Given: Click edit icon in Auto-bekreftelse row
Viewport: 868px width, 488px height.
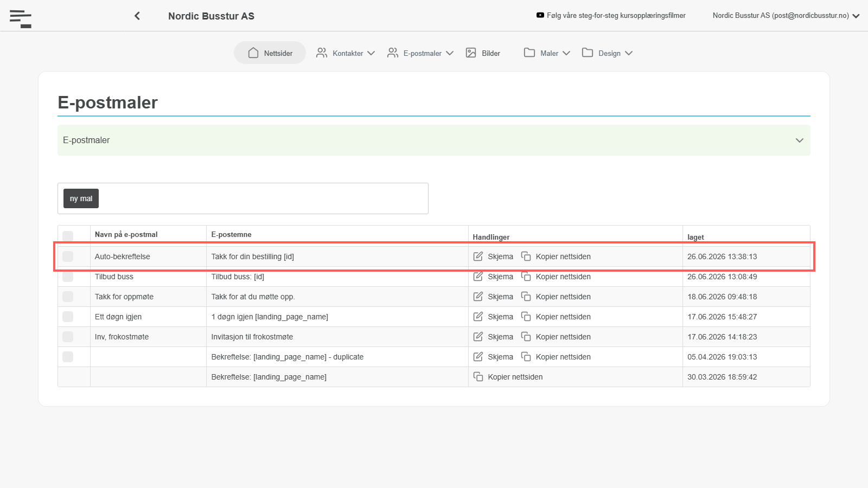Looking at the screenshot, I should 478,256.
